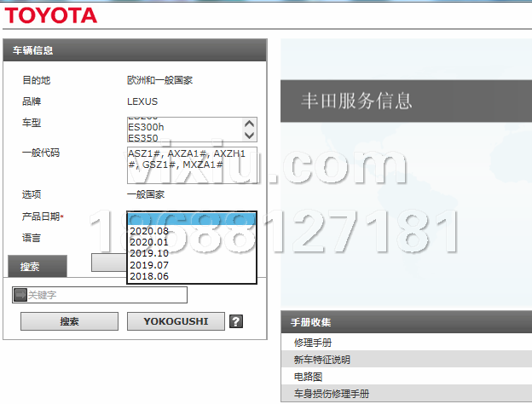Choose 2020.01 from date dropdown

pos(149,242)
